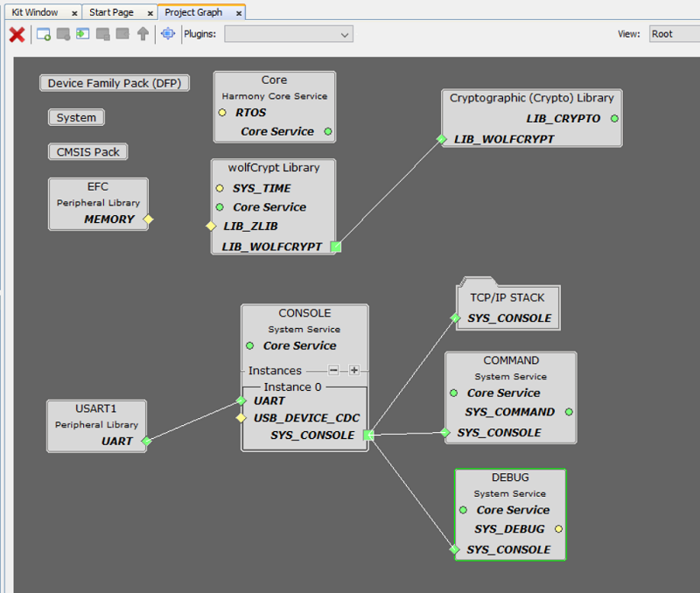Screen dimensions: 700x593
Task: Remove a CONSOLE instance with minus button
Action: coord(333,370)
